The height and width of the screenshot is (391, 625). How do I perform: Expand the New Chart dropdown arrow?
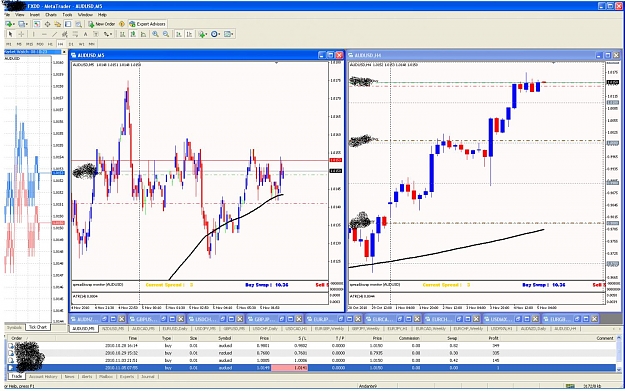pyautogui.click(x=14, y=24)
